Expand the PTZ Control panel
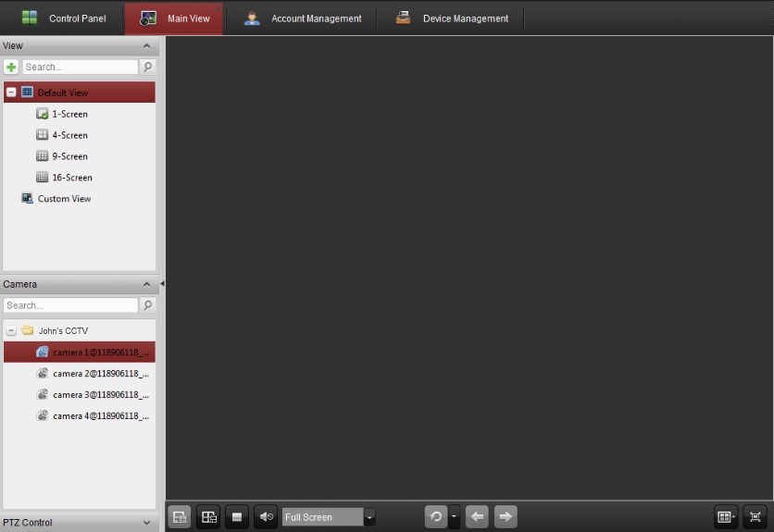 click(x=146, y=523)
